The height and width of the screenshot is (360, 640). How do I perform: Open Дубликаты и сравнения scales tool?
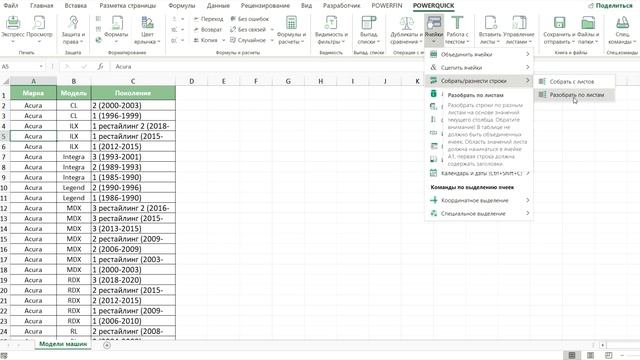click(406, 29)
